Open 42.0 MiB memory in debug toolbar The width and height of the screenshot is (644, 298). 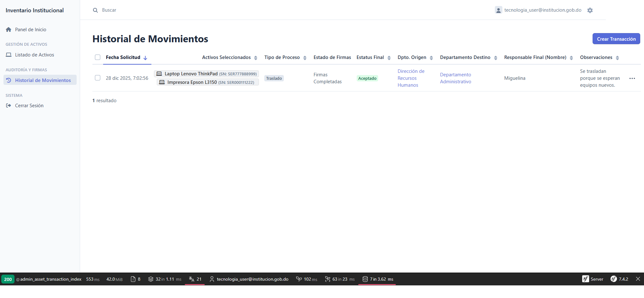point(114,279)
